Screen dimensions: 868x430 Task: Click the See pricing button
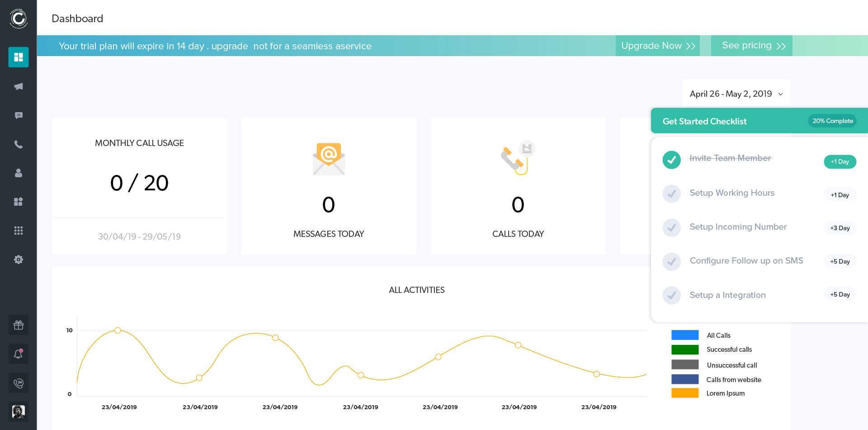point(751,46)
